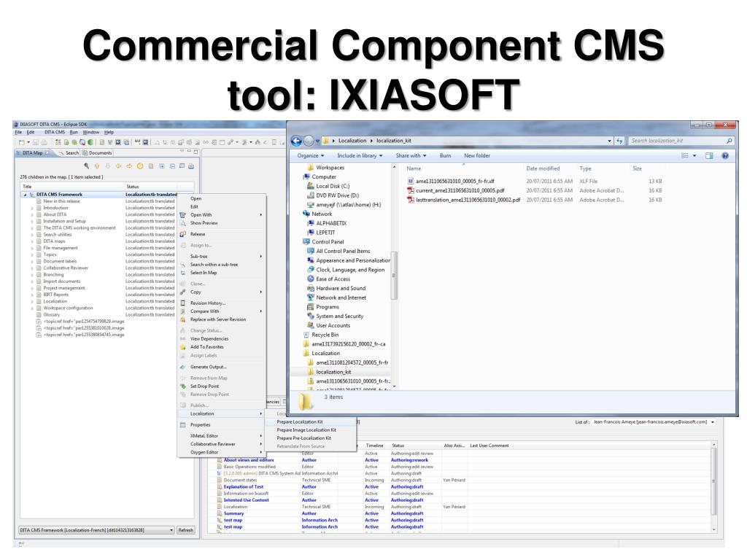The height and width of the screenshot is (560, 747).
Task: Click the Localization breadcrumb in address bar
Action: click(352, 141)
